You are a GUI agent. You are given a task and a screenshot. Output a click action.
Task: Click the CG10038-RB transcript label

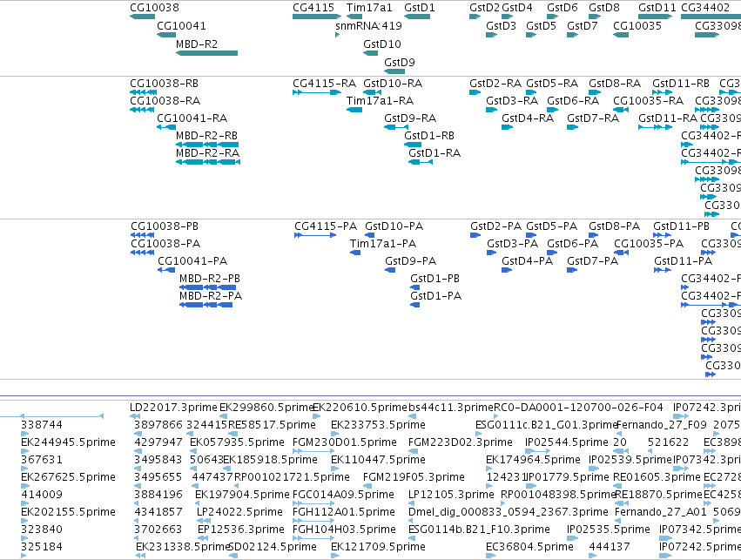(164, 84)
